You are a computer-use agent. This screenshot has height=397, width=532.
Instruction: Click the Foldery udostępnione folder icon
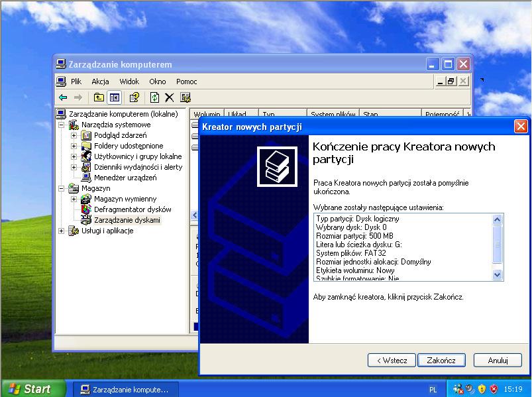(x=86, y=146)
